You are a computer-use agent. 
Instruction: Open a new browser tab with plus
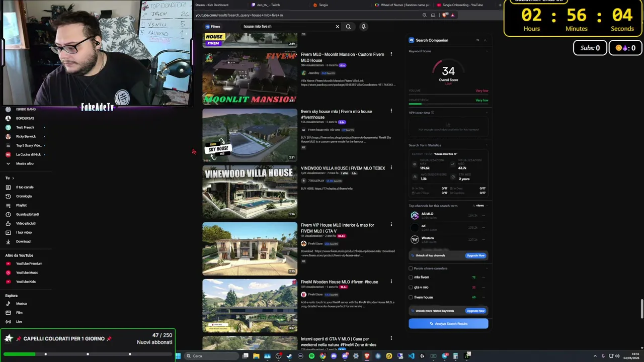pyautogui.click(x=500, y=5)
